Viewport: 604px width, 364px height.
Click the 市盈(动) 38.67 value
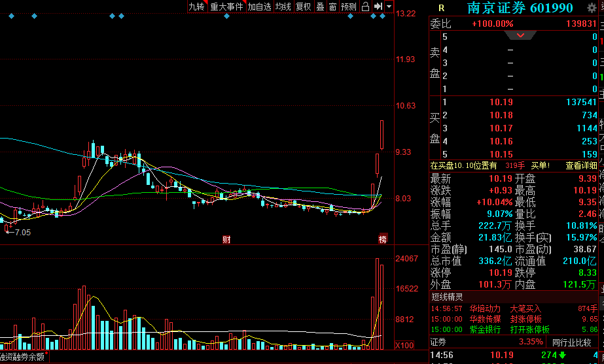click(585, 249)
